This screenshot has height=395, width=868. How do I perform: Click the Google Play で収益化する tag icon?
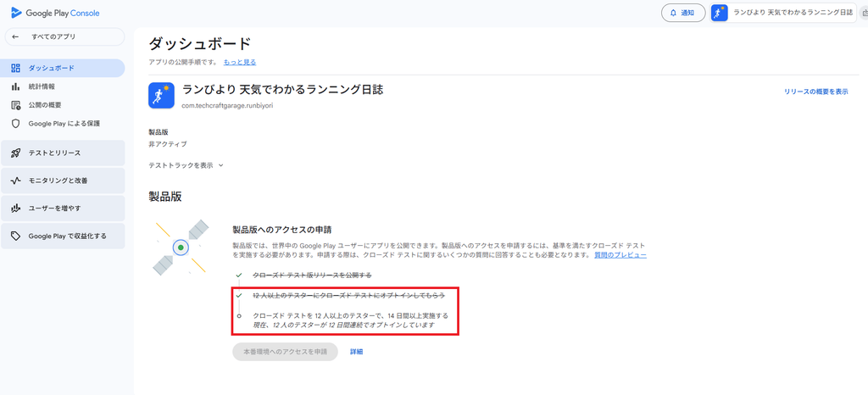tap(15, 236)
